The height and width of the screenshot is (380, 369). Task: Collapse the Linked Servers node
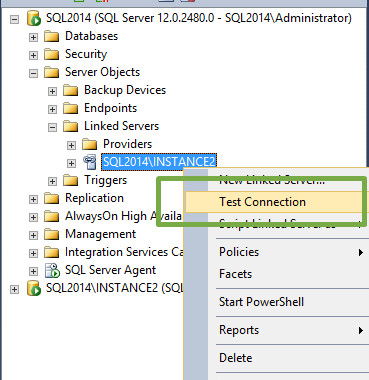[x=52, y=127]
